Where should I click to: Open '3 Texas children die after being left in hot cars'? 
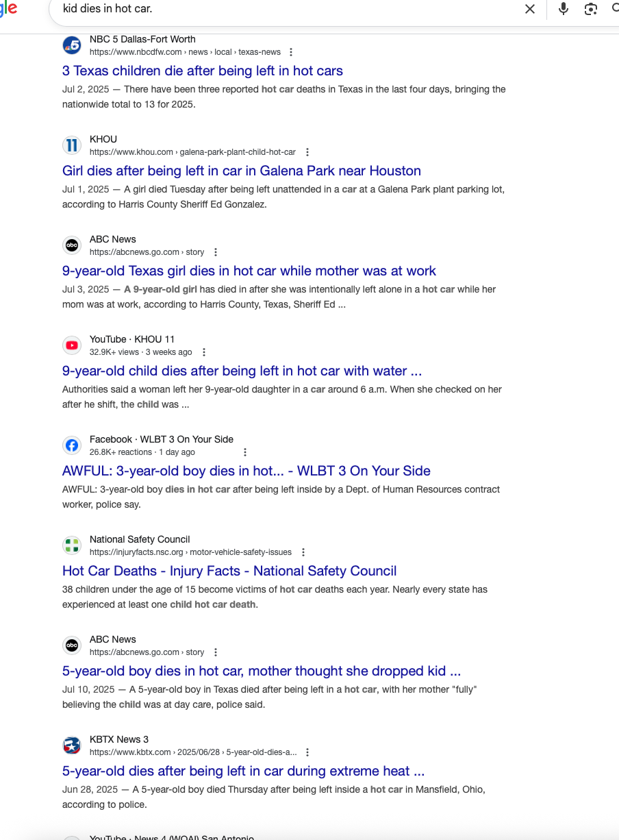point(203,71)
